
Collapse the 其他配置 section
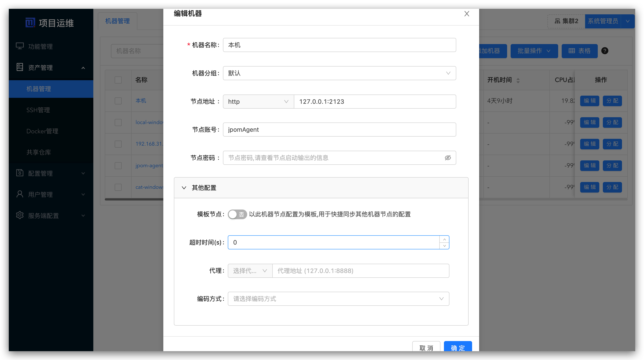(x=184, y=188)
